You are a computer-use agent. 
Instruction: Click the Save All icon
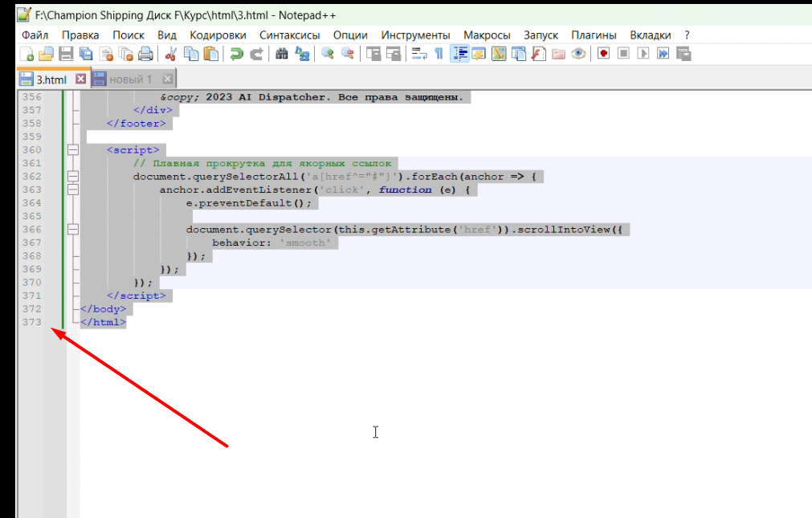[x=86, y=54]
